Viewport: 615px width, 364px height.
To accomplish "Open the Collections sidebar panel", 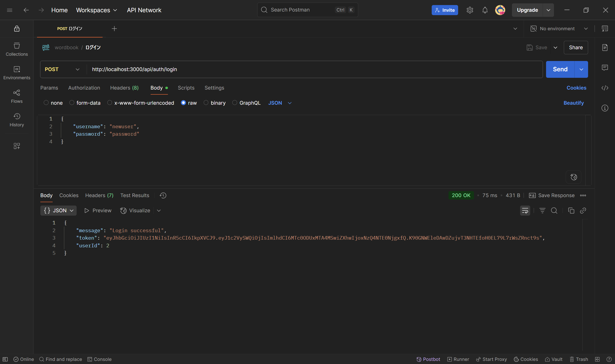I will pos(17,49).
